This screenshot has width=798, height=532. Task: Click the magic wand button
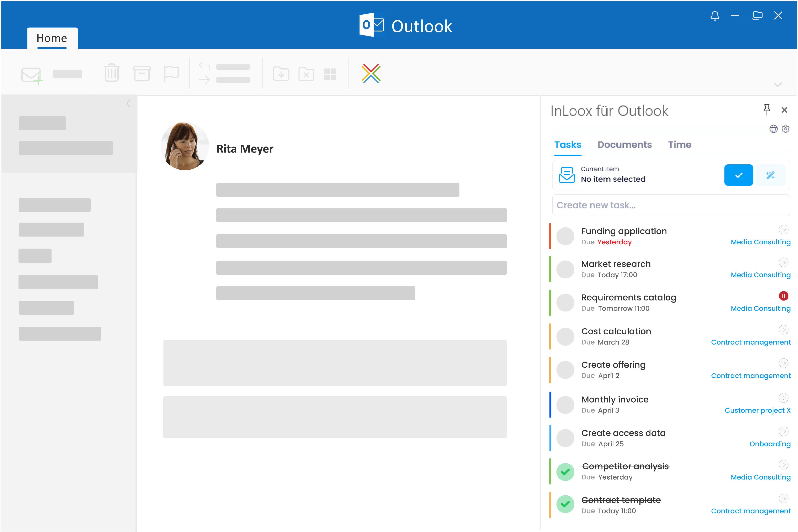[x=770, y=175]
